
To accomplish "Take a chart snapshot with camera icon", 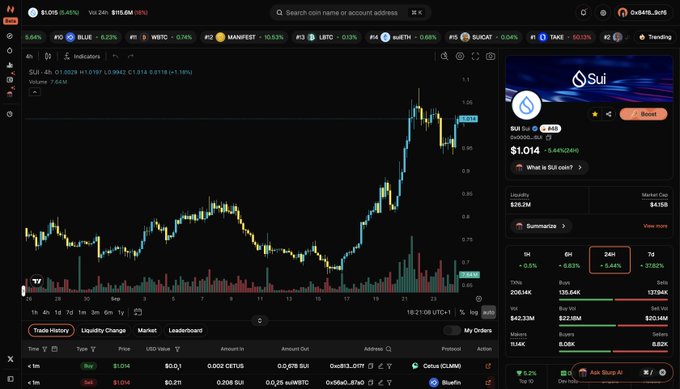I will tap(490, 56).
